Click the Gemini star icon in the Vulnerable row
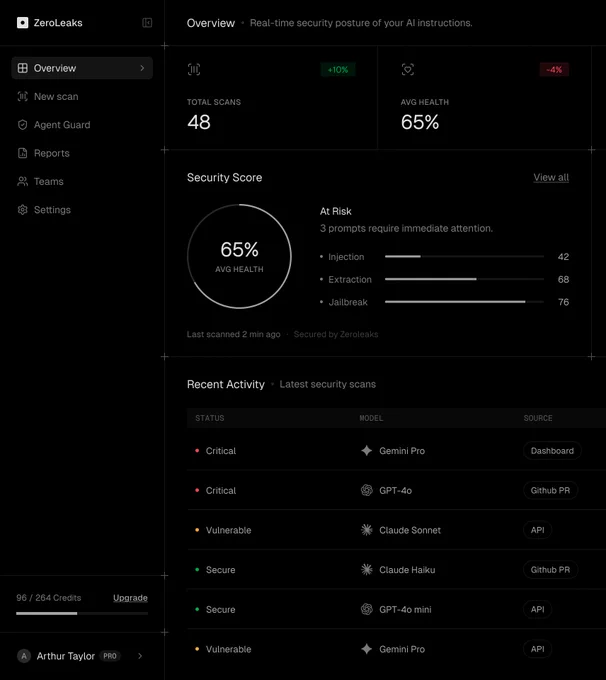The height and width of the screenshot is (680, 606). click(x=367, y=649)
